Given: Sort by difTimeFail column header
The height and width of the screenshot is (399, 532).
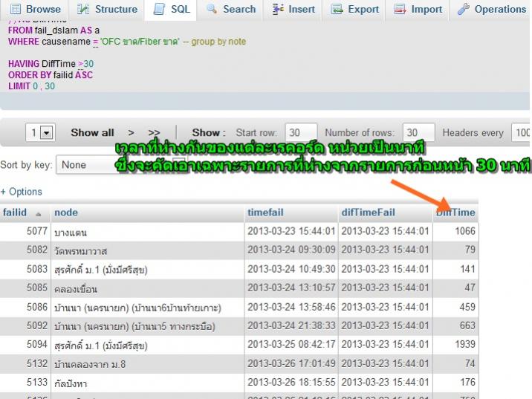Looking at the screenshot, I should tap(368, 213).
